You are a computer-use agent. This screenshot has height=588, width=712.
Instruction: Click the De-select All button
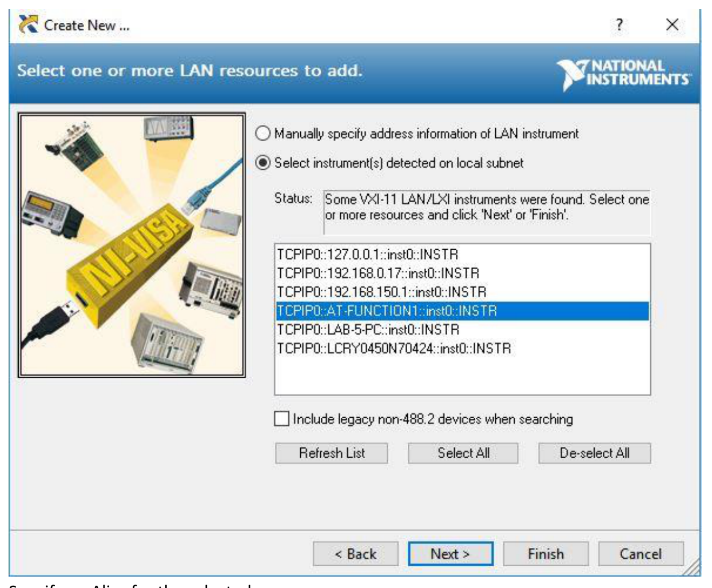[x=595, y=453]
